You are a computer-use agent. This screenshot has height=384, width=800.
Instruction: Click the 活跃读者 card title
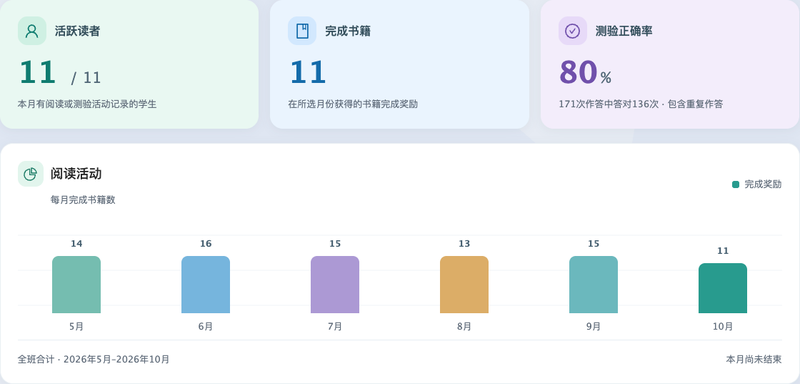click(x=78, y=31)
